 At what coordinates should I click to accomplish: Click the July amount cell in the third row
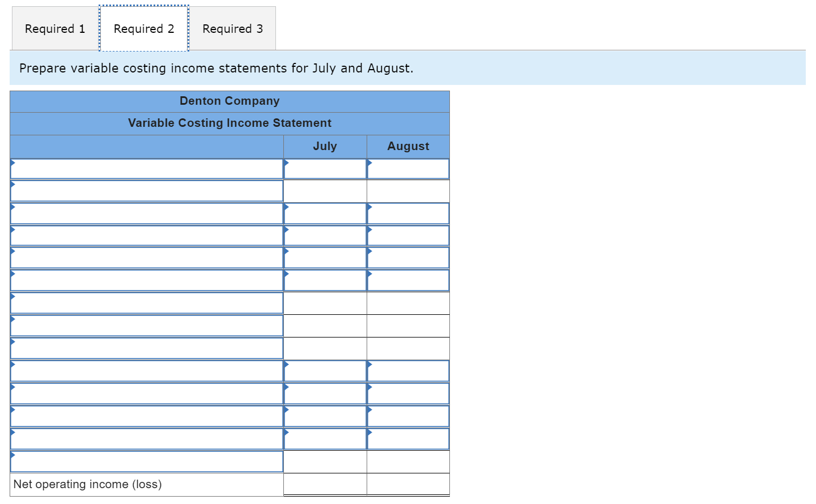coord(325,213)
